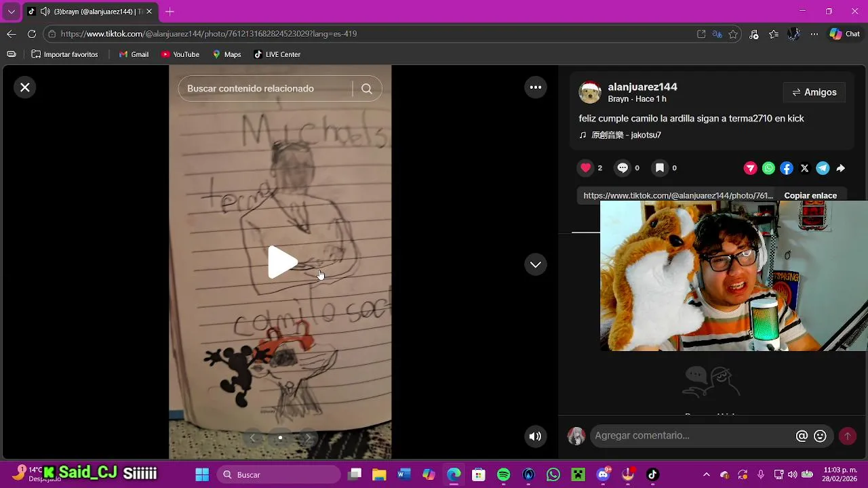Open Edge settings and more menu
Screen dimensions: 868x488
coord(813,34)
